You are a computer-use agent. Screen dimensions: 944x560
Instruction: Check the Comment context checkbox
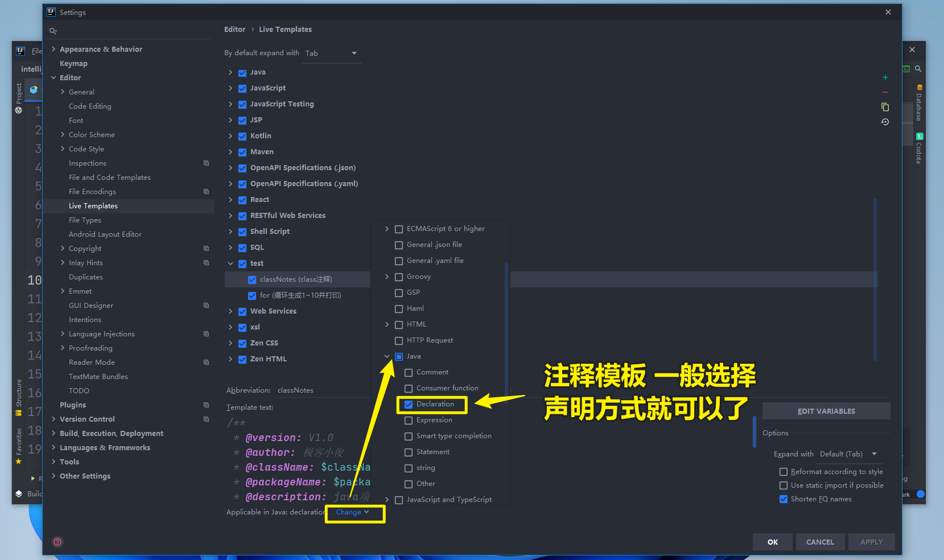click(x=409, y=373)
